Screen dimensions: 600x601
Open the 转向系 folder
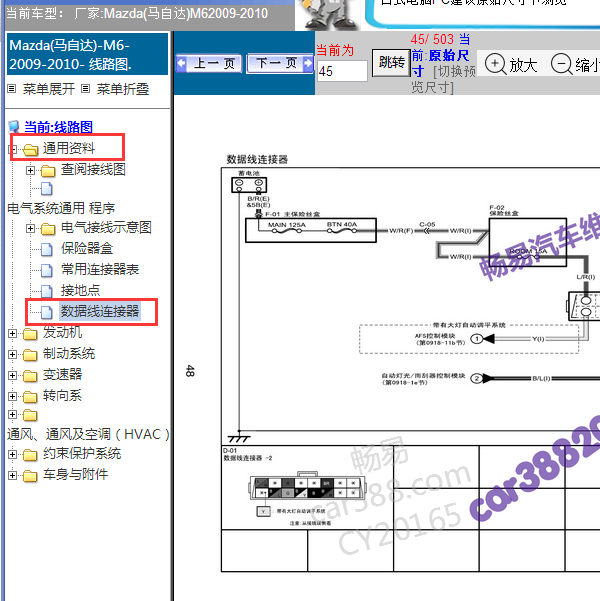[x=62, y=395]
